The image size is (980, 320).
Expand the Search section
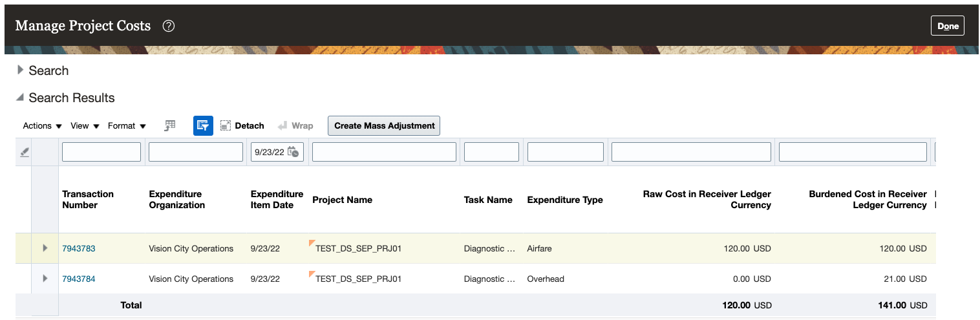tap(21, 70)
